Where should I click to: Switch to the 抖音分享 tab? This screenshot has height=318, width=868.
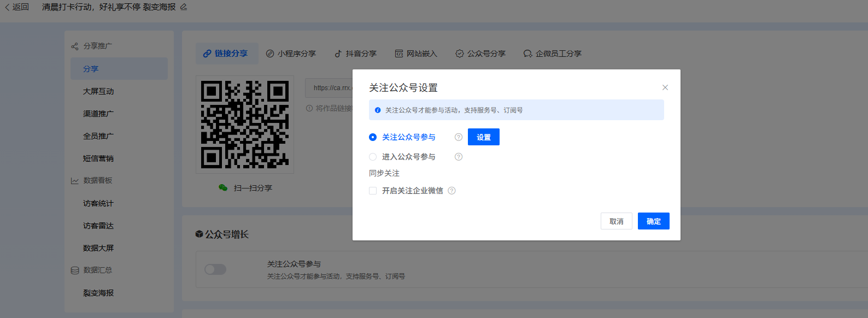click(355, 54)
